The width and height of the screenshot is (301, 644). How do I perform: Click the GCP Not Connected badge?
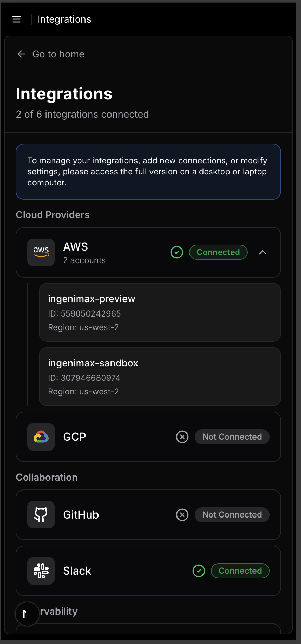(232, 437)
